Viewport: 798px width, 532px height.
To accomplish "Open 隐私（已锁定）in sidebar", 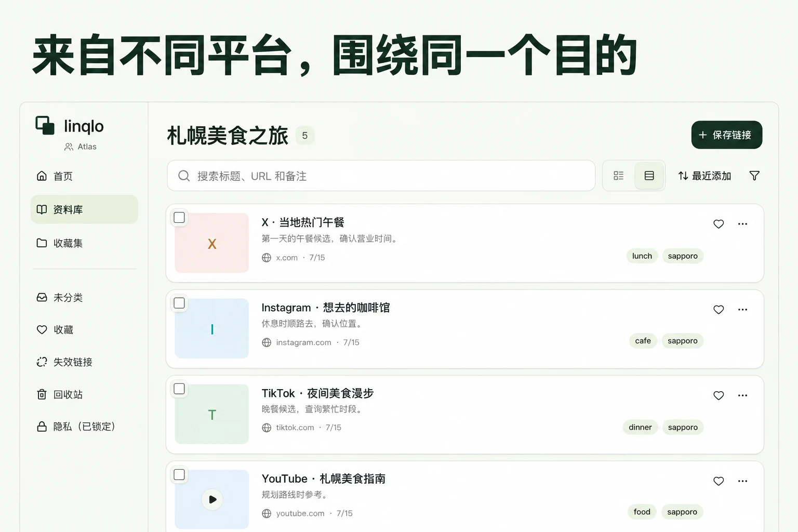I will click(84, 427).
